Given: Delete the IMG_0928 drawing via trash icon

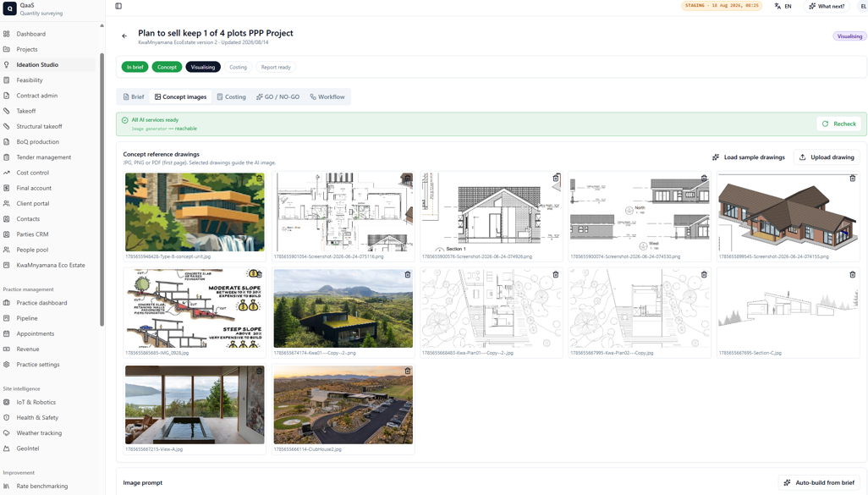Looking at the screenshot, I should tap(259, 275).
